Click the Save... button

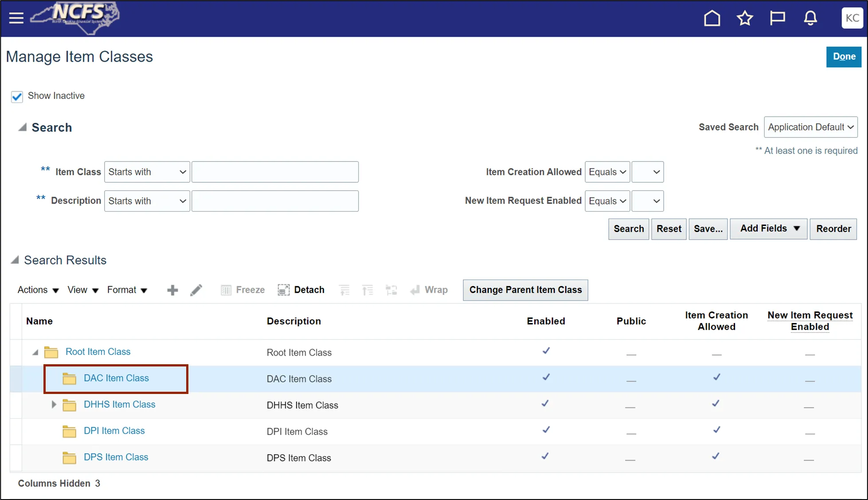(708, 229)
